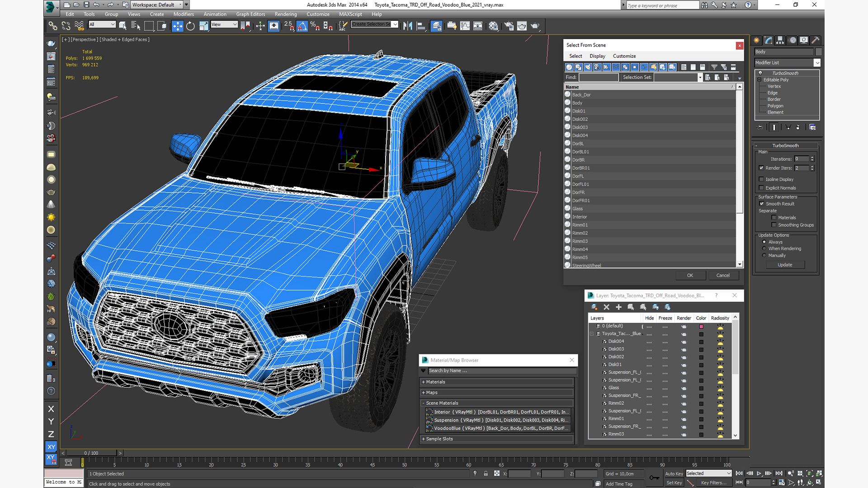Click the time slider 0 / 100 handle

pyautogui.click(x=91, y=453)
